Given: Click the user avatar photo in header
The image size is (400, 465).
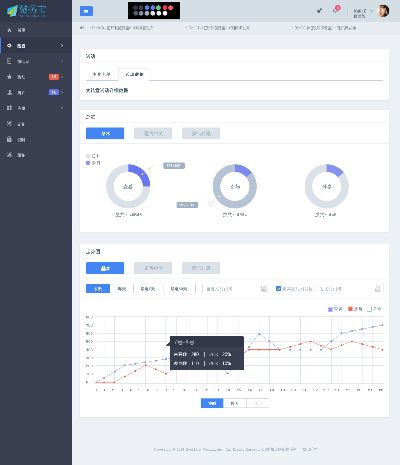Looking at the screenshot, I should pyautogui.click(x=383, y=11).
